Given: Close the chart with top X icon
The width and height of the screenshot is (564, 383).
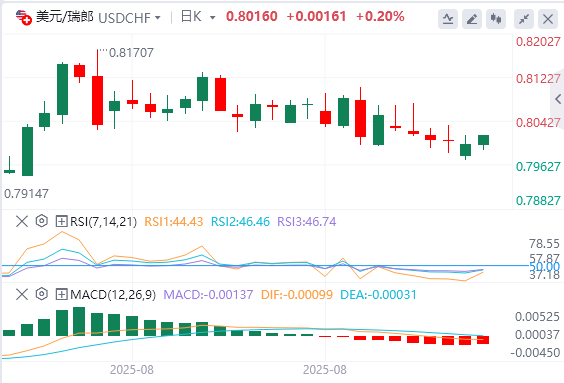Looking at the screenshot, I should tap(548, 19).
